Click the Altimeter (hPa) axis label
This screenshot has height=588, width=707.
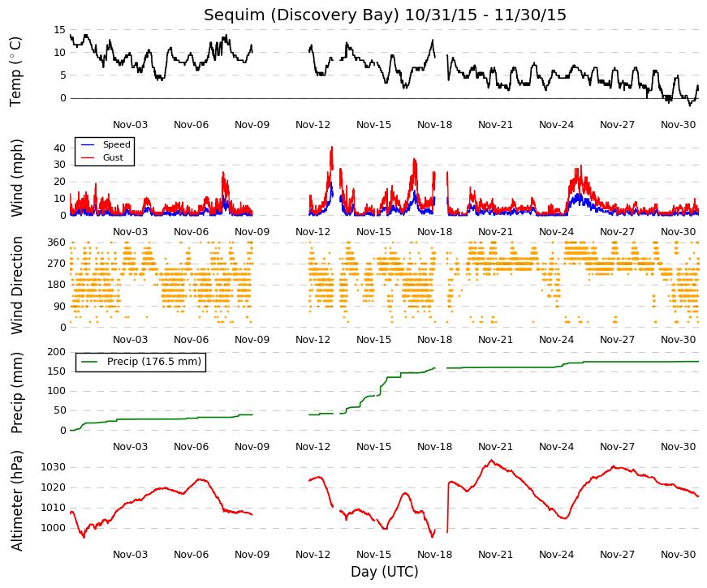[17, 500]
